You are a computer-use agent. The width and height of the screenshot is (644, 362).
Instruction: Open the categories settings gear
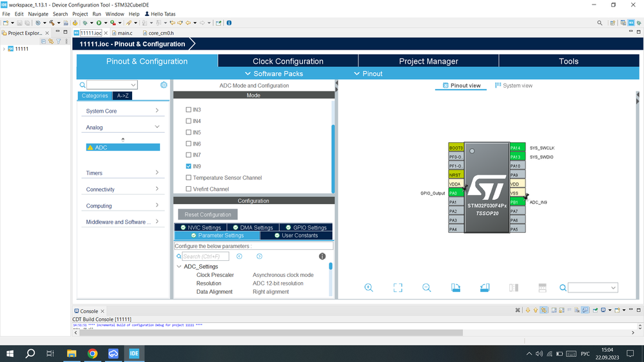[x=164, y=84]
